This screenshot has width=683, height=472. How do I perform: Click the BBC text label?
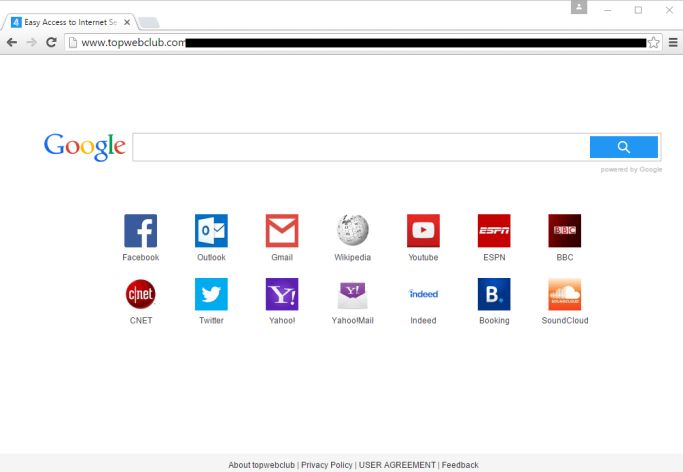tap(565, 257)
